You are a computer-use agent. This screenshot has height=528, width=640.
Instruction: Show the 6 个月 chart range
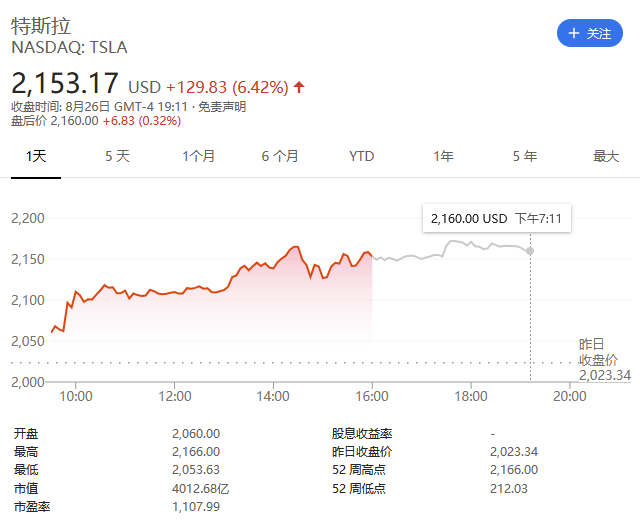(x=280, y=156)
